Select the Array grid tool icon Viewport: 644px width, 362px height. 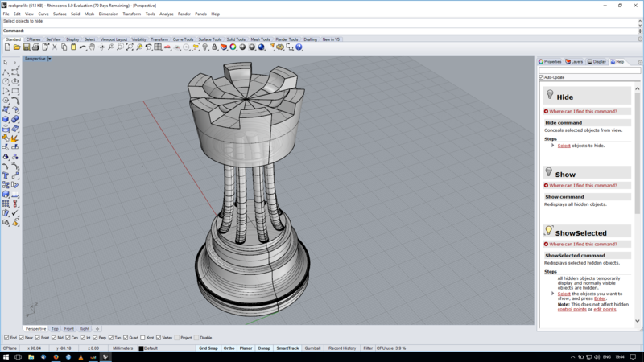point(6,204)
